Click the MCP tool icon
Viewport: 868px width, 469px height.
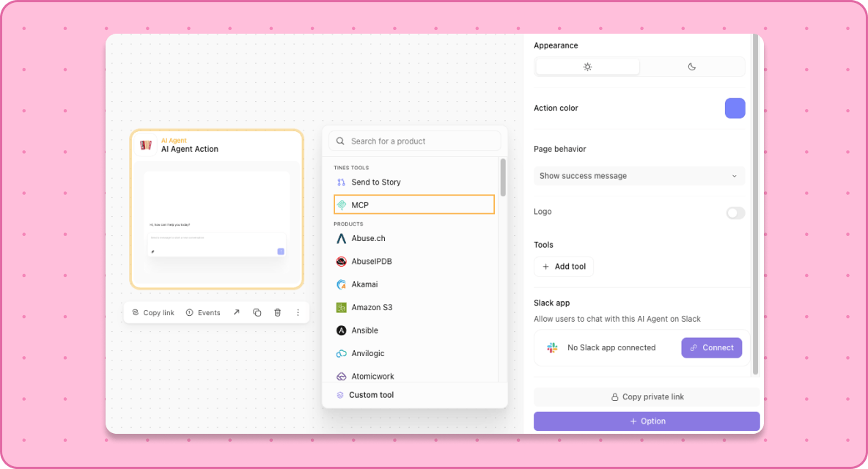click(342, 204)
